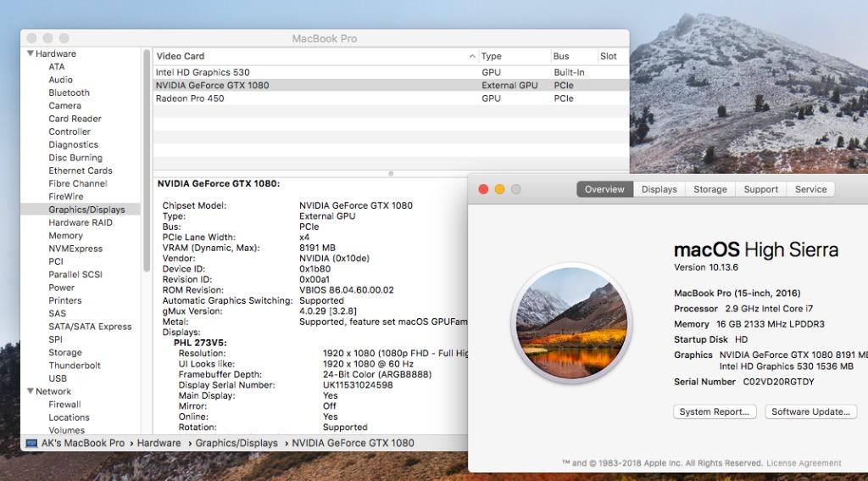
Task: Select SATA/SATA Express in the sidebar
Action: pyautogui.click(x=90, y=327)
